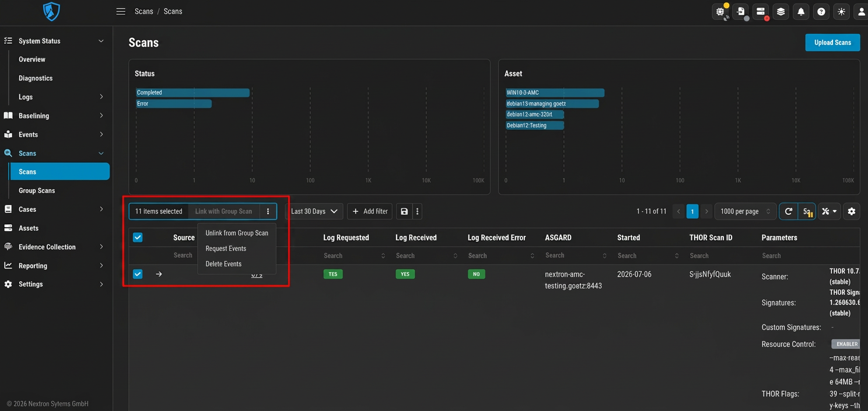Expand the Reporting menu

(101, 265)
